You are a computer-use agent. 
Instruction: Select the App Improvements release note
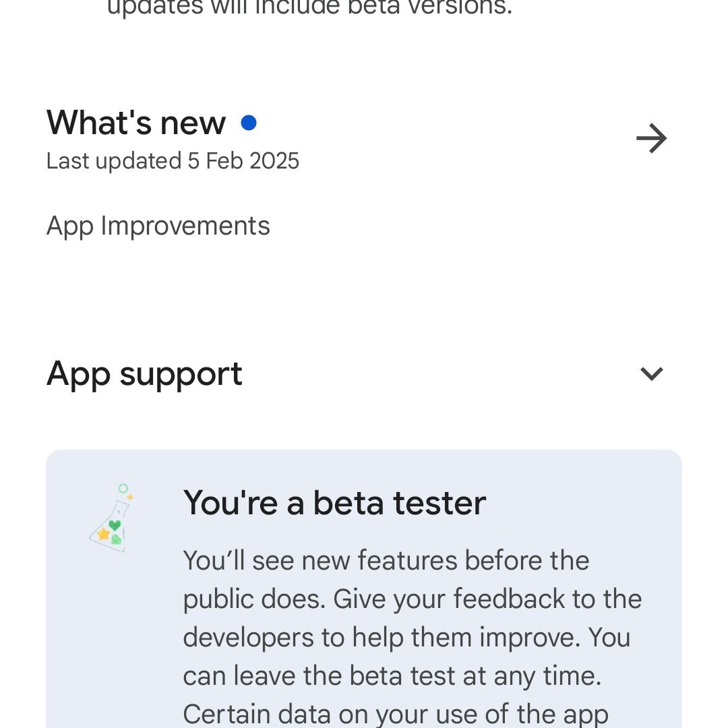(158, 226)
